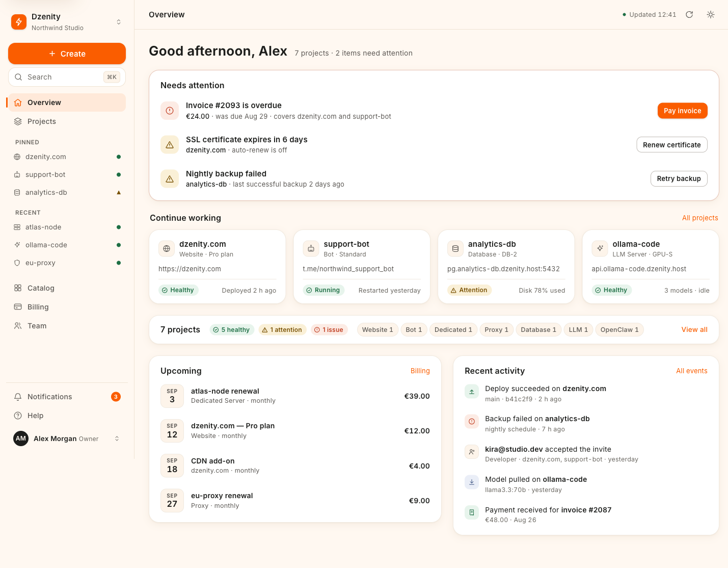Click the SEP 27 date tile
728x568 pixels.
tap(172, 501)
